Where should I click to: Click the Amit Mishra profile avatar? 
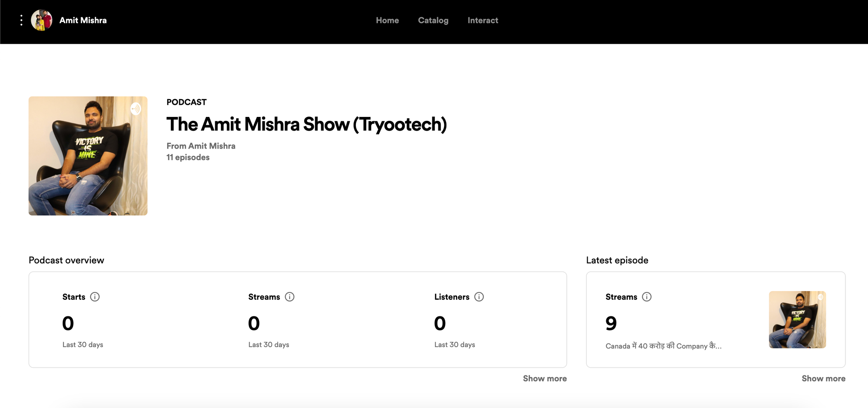click(42, 20)
